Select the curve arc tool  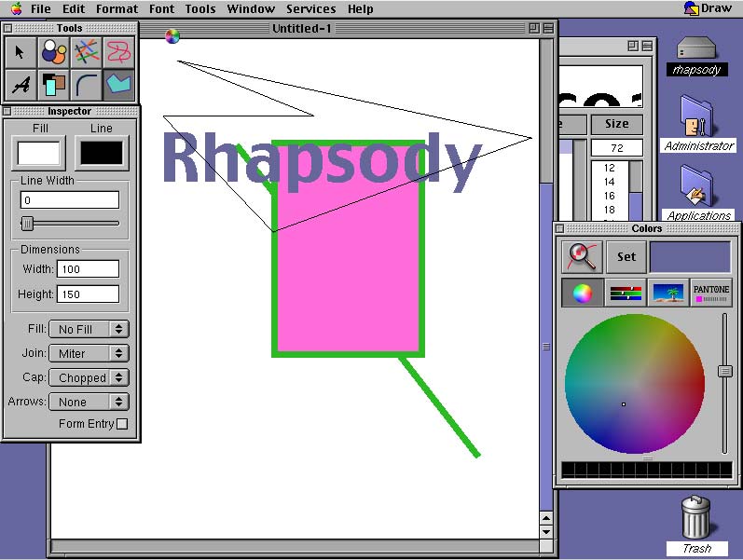pos(87,85)
